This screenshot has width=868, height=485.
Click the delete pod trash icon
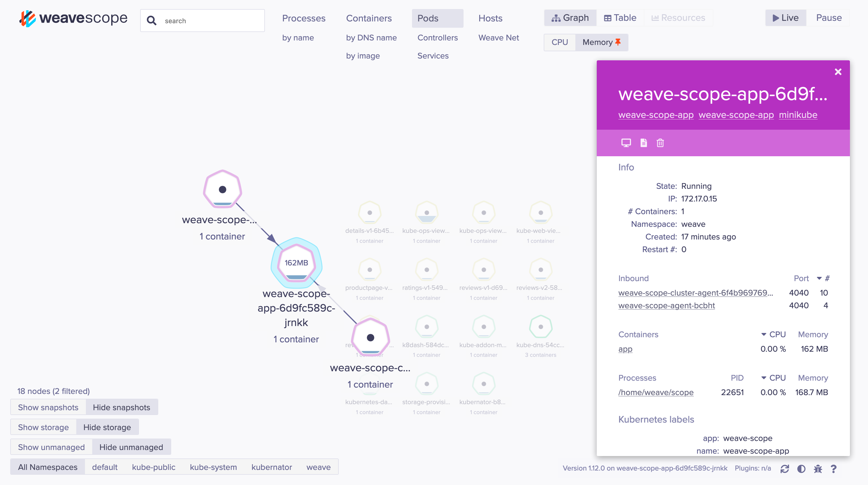coord(660,143)
